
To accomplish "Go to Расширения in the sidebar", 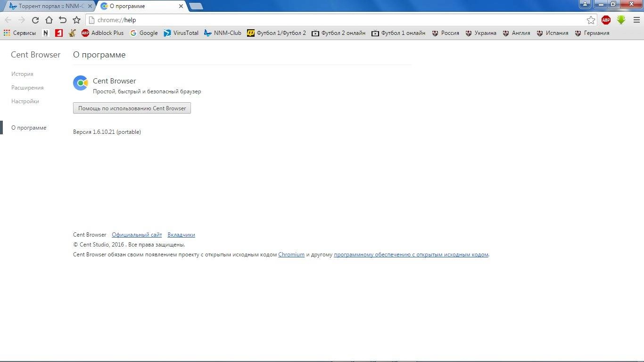I will [27, 88].
